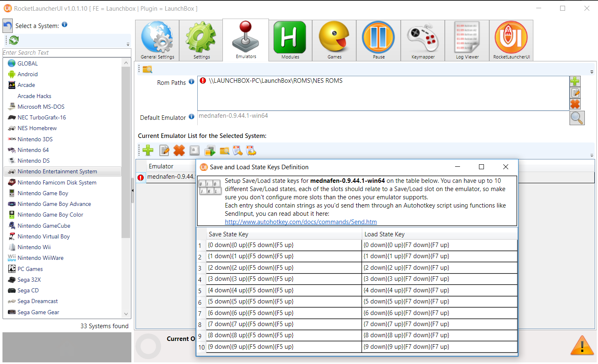Click red error icon next to rom path
The image size is (598, 364).
pyautogui.click(x=203, y=81)
